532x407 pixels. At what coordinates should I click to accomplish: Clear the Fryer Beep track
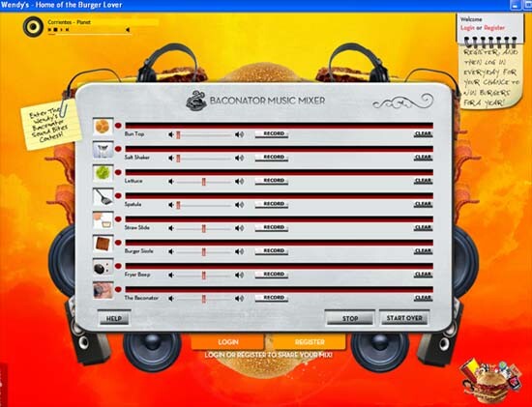423,275
